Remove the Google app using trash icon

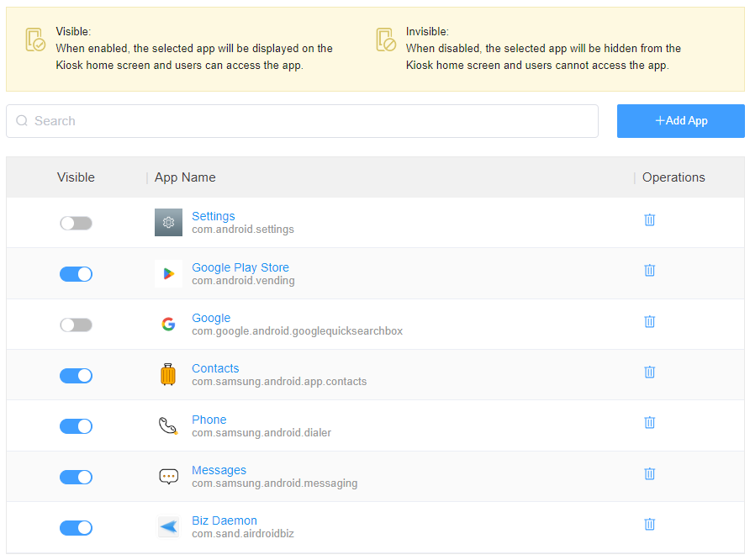(649, 321)
